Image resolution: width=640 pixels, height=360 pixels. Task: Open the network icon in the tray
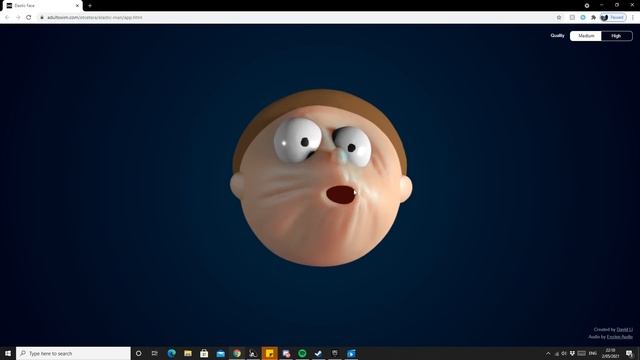[x=557, y=353]
